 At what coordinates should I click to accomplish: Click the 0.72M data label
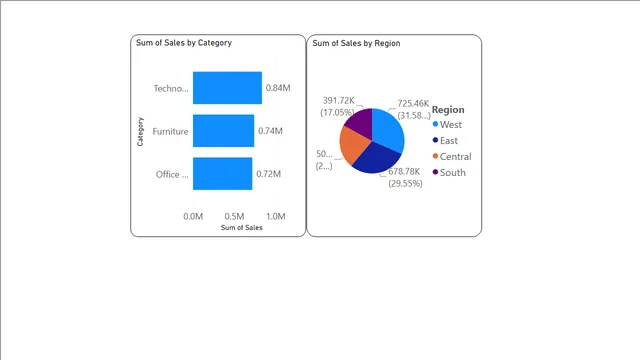pos(269,174)
